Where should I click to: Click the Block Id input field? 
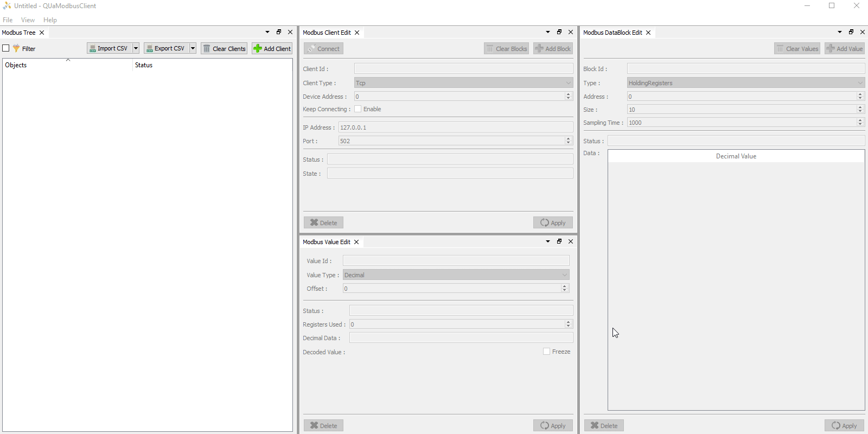click(746, 68)
